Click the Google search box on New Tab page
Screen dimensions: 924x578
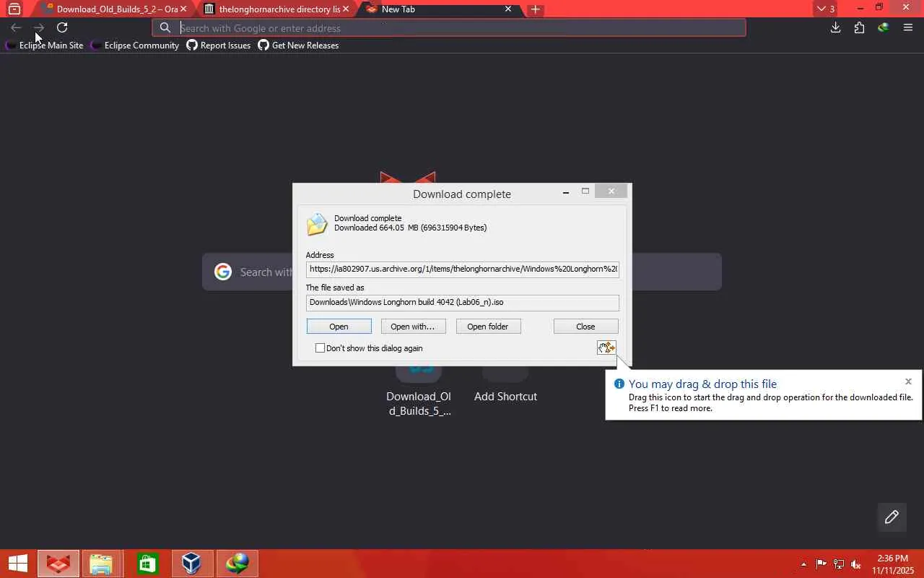[x=462, y=272]
